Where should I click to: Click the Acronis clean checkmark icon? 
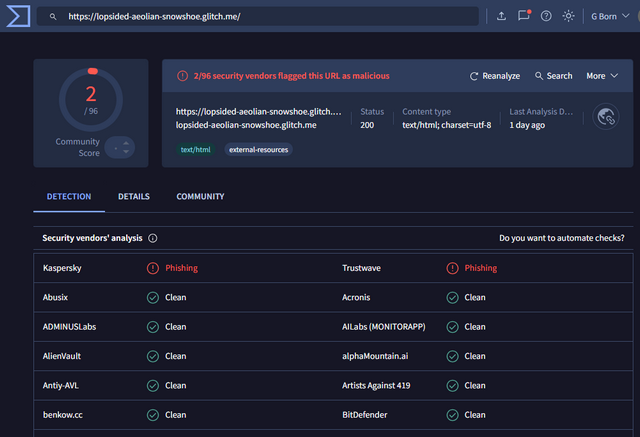tap(452, 297)
